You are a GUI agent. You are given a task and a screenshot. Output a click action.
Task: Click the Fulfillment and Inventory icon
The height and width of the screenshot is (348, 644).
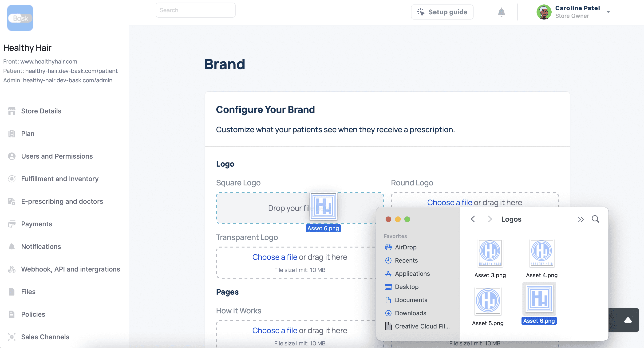tap(12, 178)
